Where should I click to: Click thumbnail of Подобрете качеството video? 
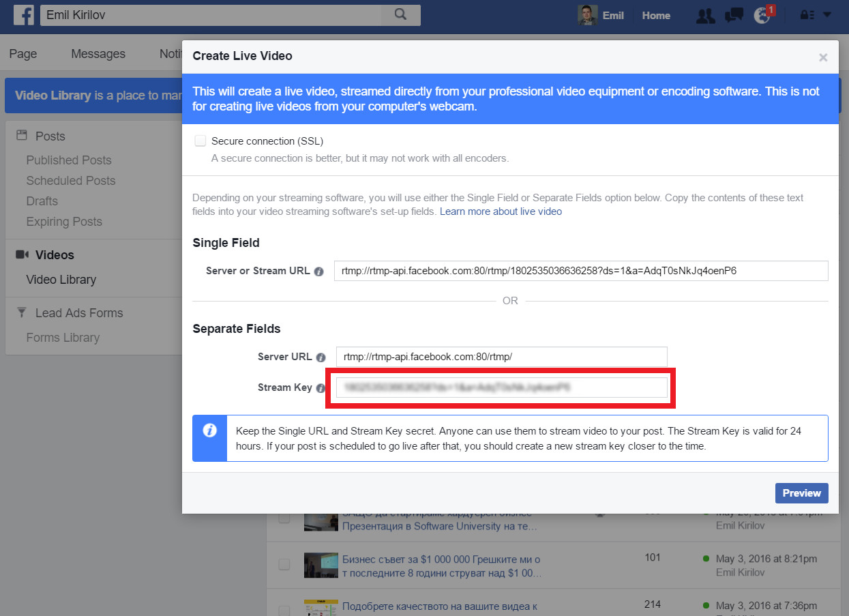321,608
